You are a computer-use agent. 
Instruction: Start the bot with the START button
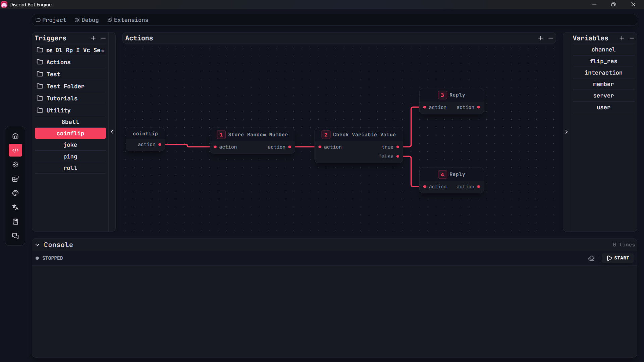[x=618, y=258]
